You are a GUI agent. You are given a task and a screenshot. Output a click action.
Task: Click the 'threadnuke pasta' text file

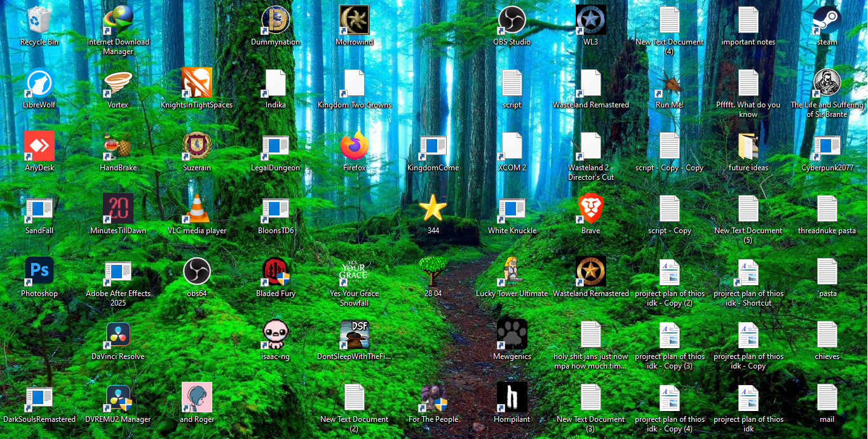[x=827, y=208]
